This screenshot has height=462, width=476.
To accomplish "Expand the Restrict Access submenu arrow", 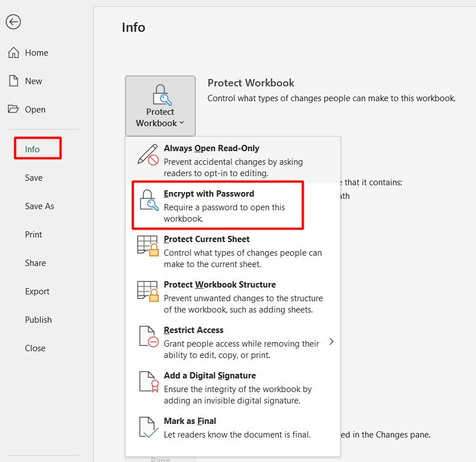I will click(x=332, y=342).
